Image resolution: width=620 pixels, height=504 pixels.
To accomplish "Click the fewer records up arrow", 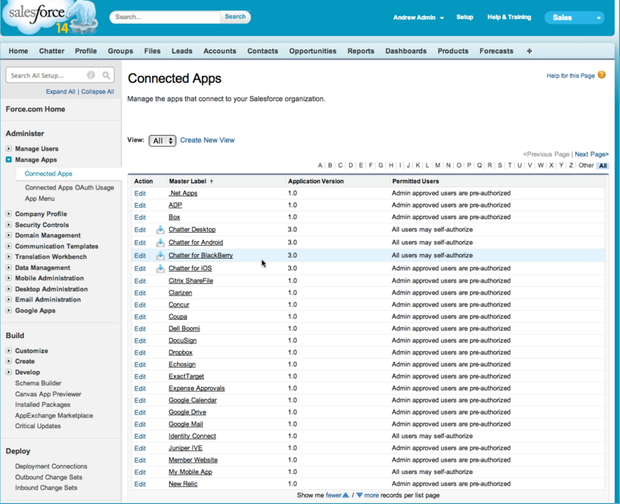I will (346, 495).
